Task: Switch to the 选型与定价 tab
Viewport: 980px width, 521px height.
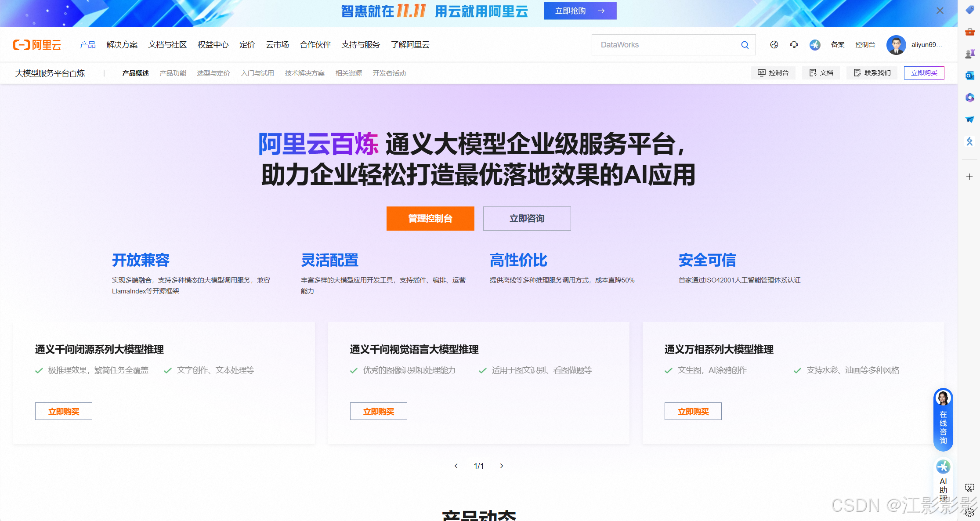Action: (x=213, y=73)
